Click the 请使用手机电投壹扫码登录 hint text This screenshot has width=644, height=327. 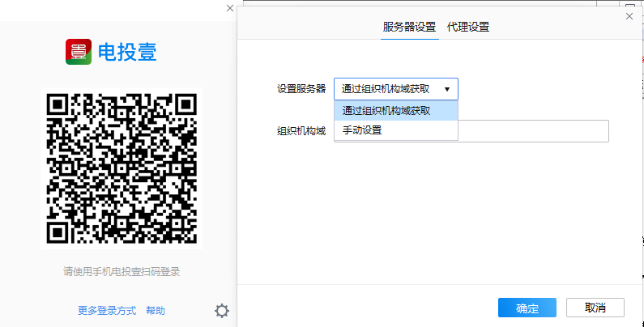coord(122,272)
